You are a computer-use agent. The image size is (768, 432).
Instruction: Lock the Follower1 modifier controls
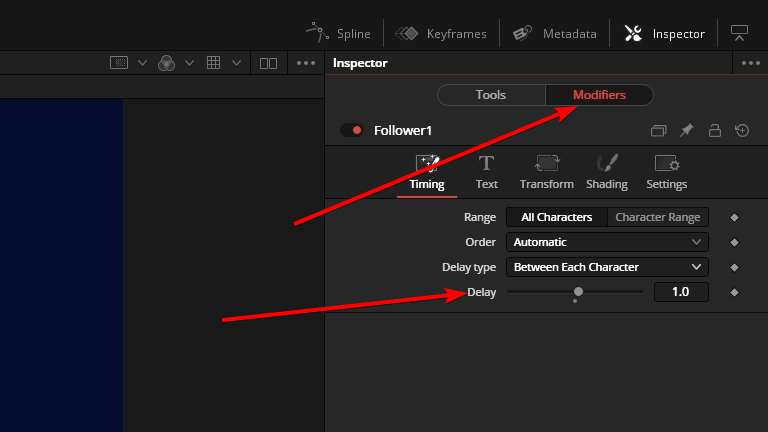715,130
